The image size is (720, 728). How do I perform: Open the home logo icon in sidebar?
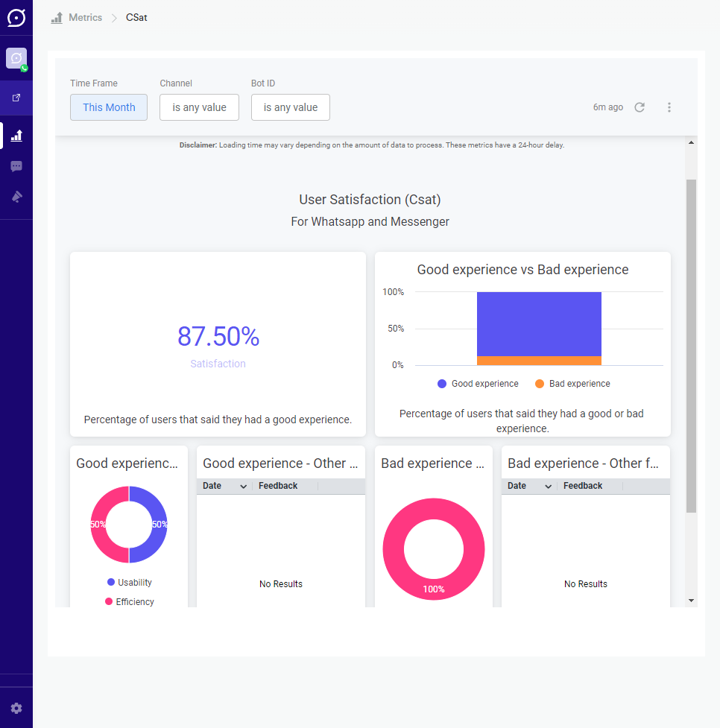click(x=16, y=18)
